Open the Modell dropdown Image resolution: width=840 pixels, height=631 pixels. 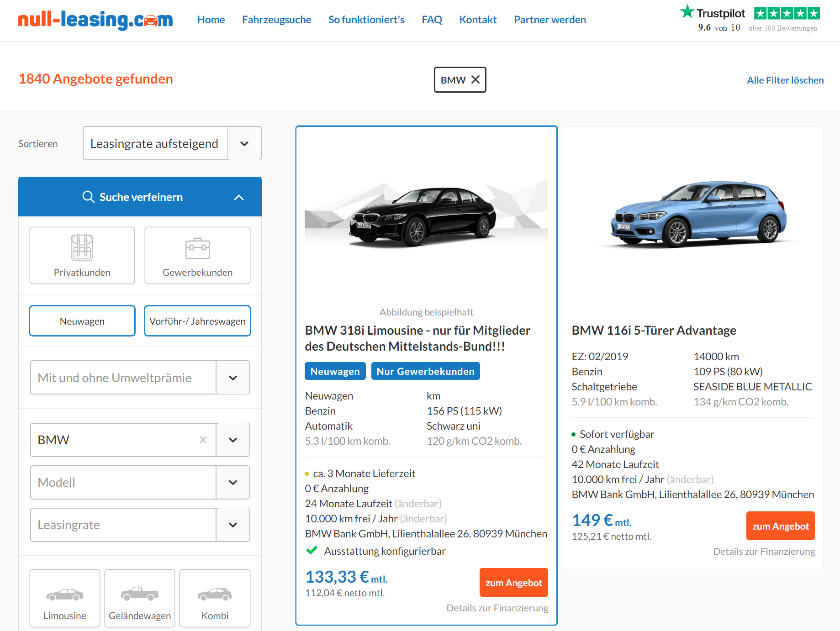tap(140, 482)
